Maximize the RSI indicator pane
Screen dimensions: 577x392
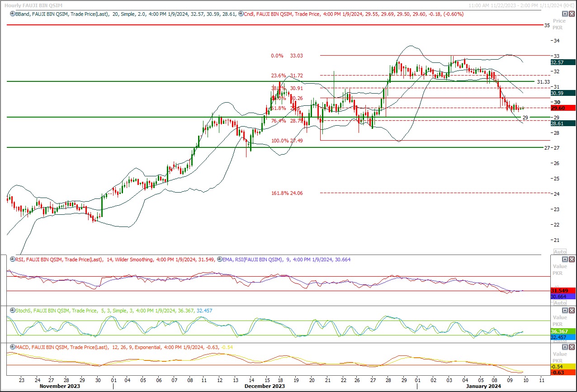(x=565, y=259)
